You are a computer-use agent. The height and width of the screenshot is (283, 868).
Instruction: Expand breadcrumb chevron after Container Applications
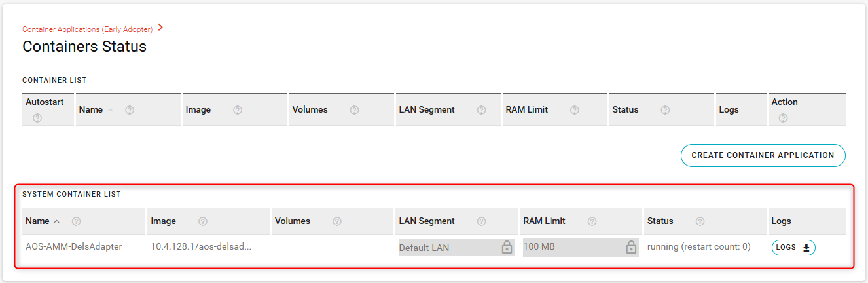coord(160,28)
